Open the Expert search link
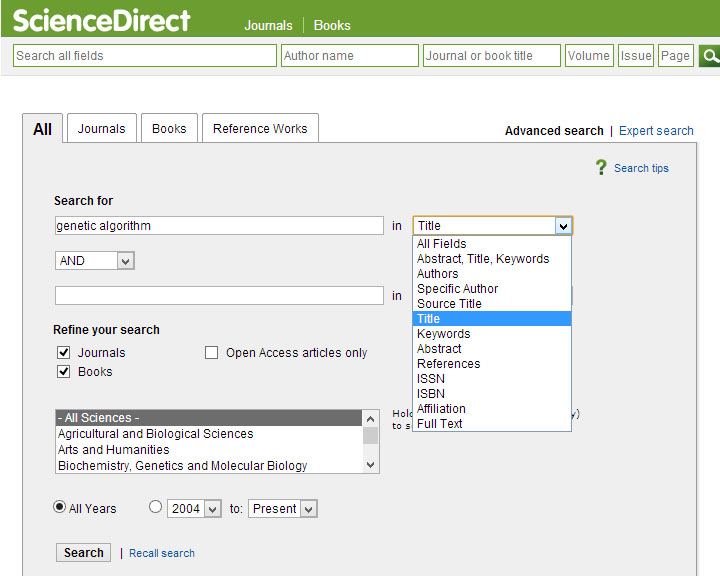 point(656,131)
